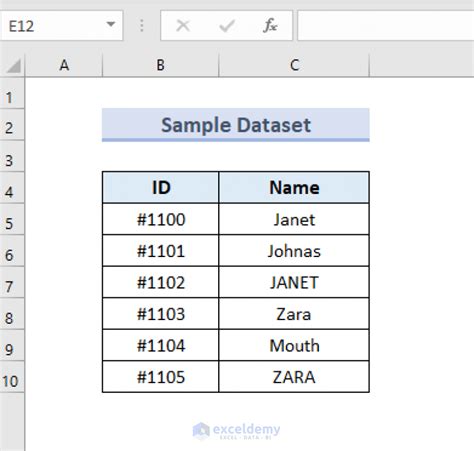Select the uppercase ZARA cell

pyautogui.click(x=294, y=377)
